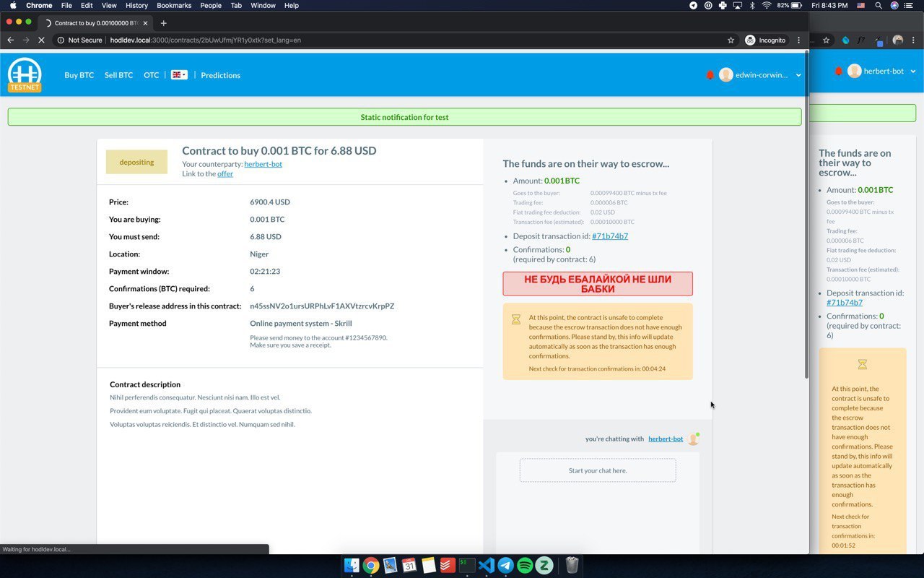Click herbert-bot avatar in chat header

click(x=693, y=439)
